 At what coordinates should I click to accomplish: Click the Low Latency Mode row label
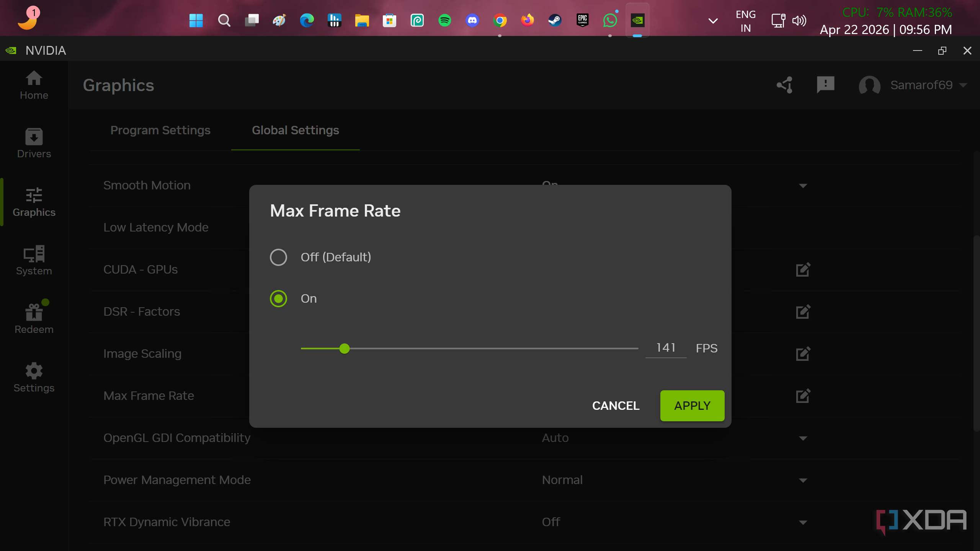point(156,227)
